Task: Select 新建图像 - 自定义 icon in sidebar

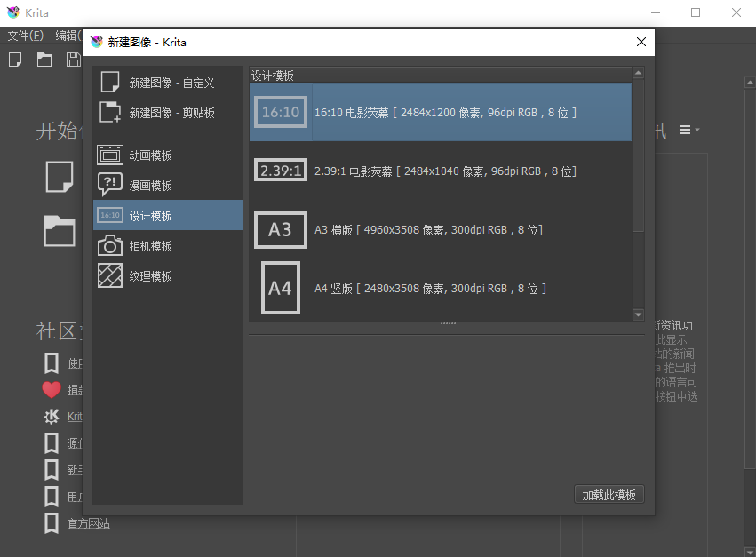Action: [x=110, y=82]
